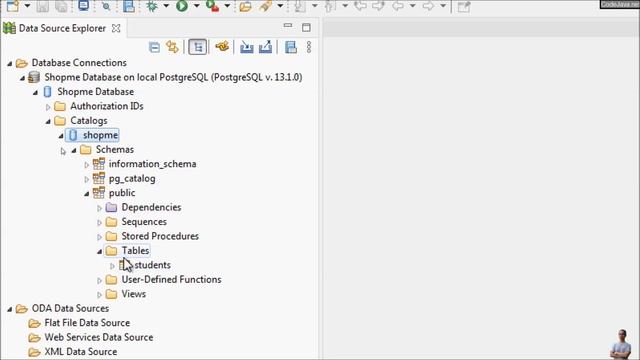This screenshot has width=640, height=360.
Task: Expand the pg_catalog schema
Action: coord(87,179)
